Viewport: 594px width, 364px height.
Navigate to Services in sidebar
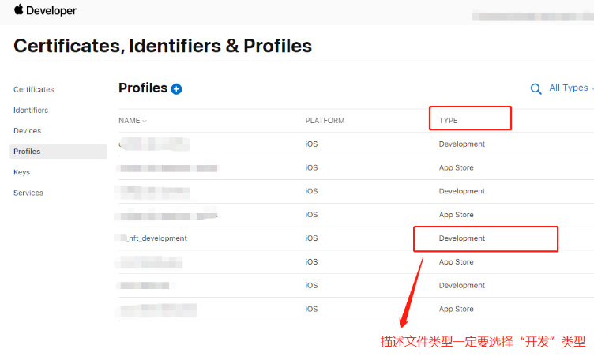click(x=28, y=193)
